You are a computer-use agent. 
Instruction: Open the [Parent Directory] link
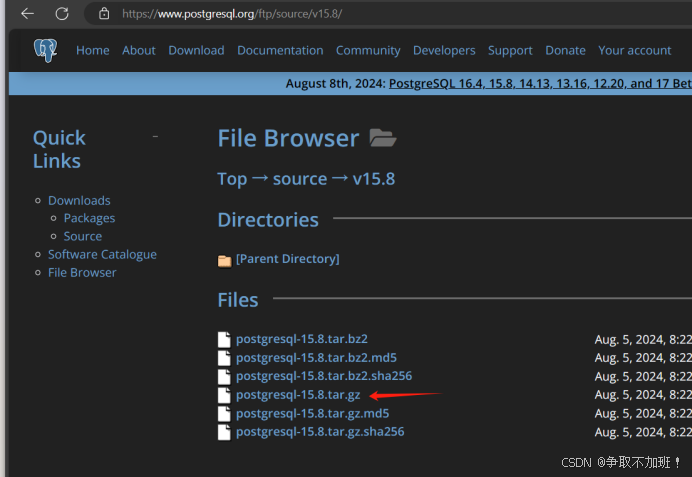pos(288,259)
